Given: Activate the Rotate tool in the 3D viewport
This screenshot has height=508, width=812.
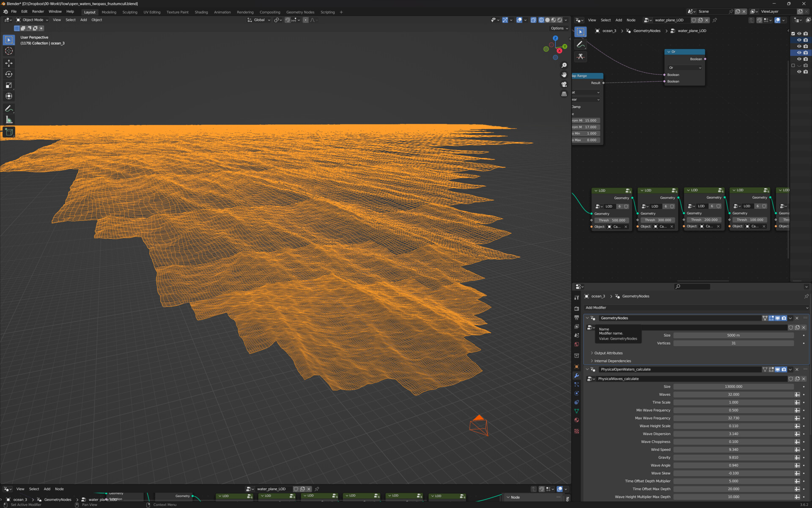Looking at the screenshot, I should click(x=8, y=74).
